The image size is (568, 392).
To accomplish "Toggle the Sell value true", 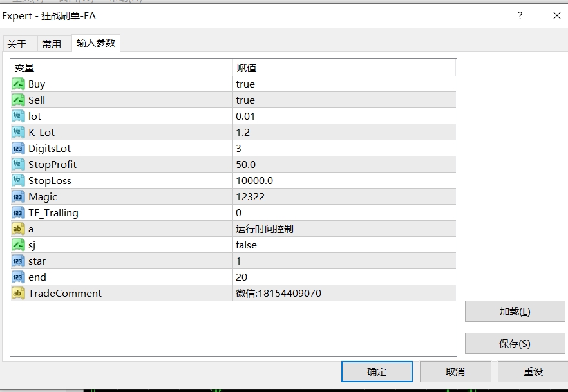I will [245, 100].
